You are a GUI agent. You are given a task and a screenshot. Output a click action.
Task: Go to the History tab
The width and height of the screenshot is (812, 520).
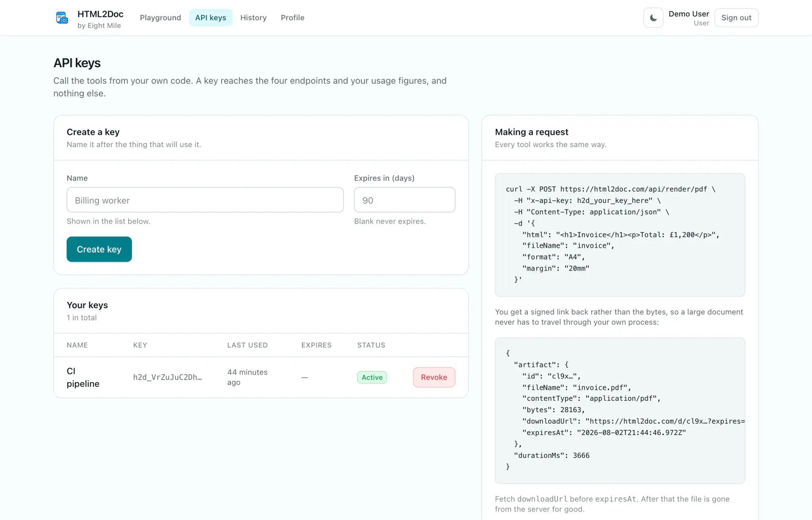[253, 18]
